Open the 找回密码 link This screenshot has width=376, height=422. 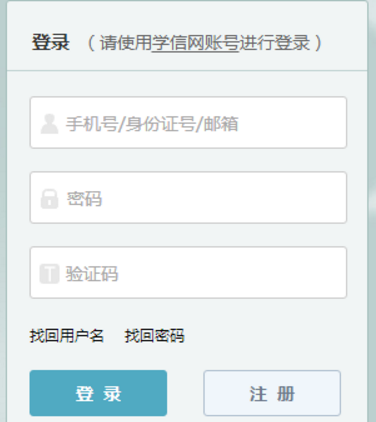coord(154,336)
